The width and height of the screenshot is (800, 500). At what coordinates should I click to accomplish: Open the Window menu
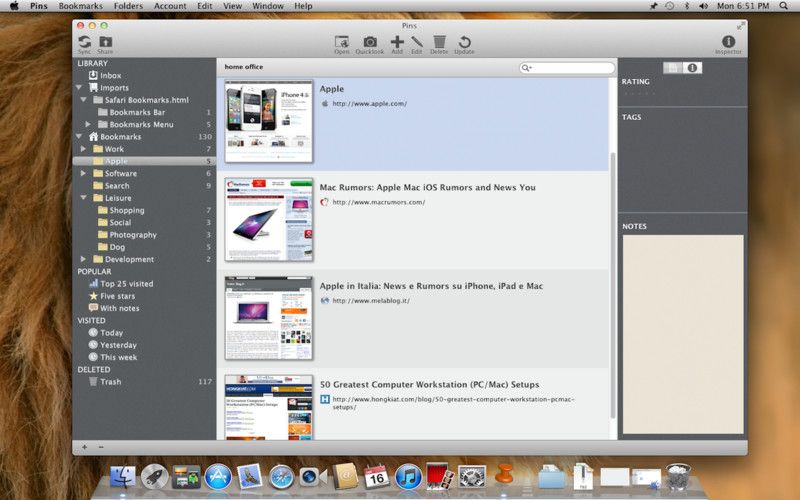click(x=268, y=6)
